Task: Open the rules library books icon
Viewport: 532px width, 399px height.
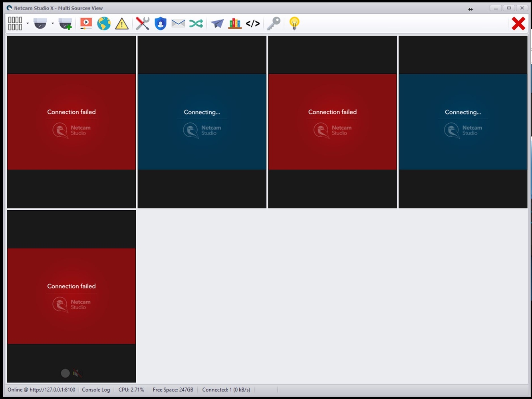Action: (x=234, y=24)
